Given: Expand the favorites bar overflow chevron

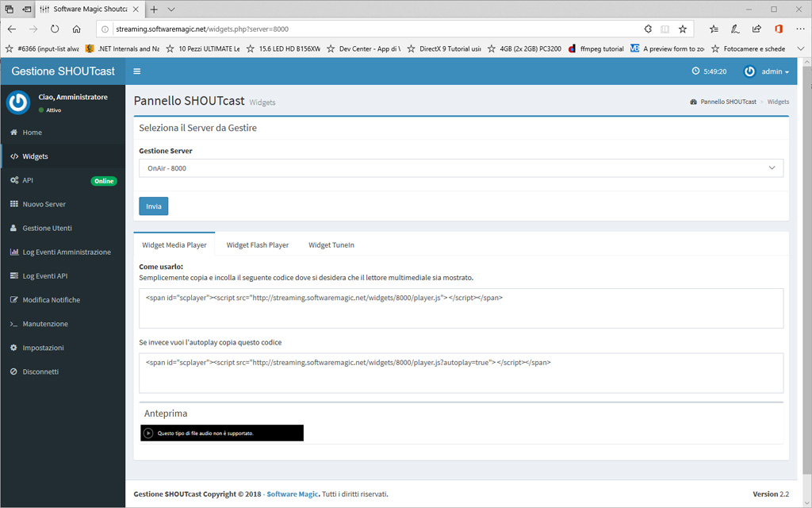Looking at the screenshot, I should pos(801,48).
